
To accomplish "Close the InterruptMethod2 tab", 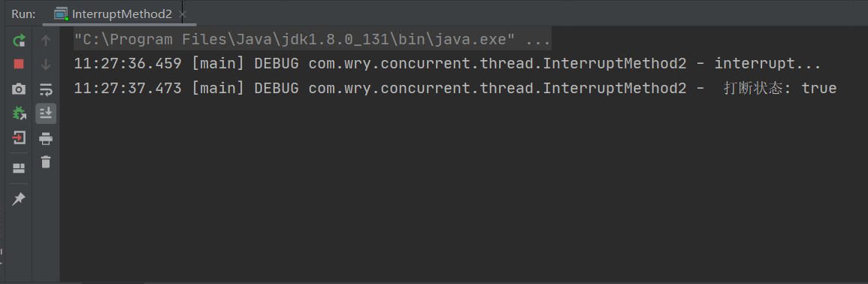I will click(183, 14).
